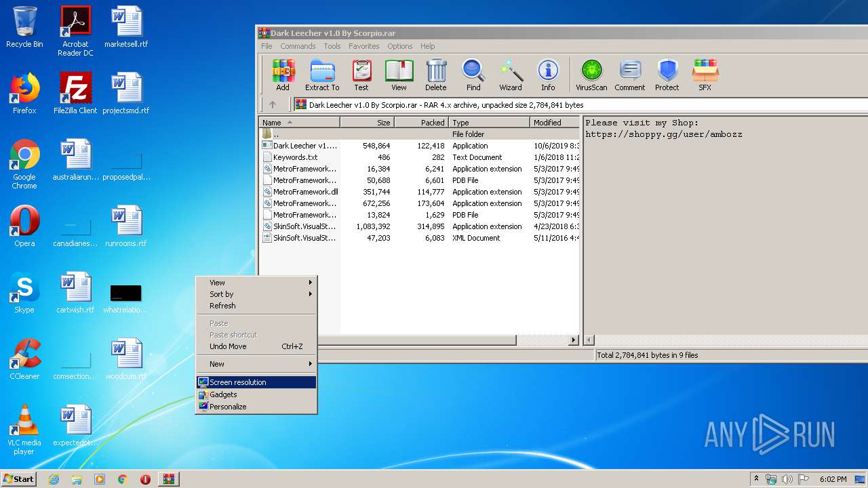868x488 pixels.
Task: Select the MetroFramework.dll file row
Action: coord(420,192)
